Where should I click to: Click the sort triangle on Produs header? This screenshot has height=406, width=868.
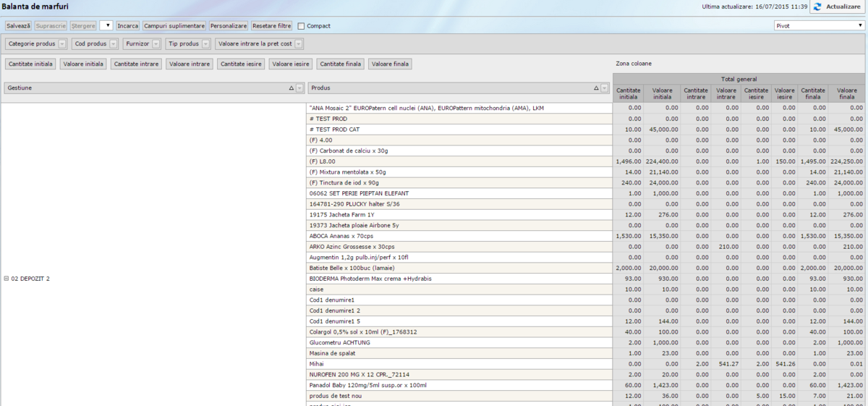pos(596,88)
